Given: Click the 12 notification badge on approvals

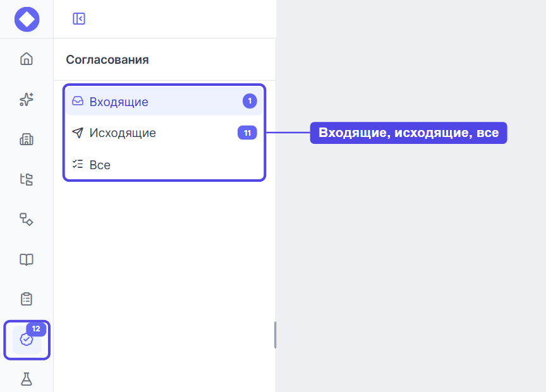Looking at the screenshot, I should pyautogui.click(x=36, y=329).
